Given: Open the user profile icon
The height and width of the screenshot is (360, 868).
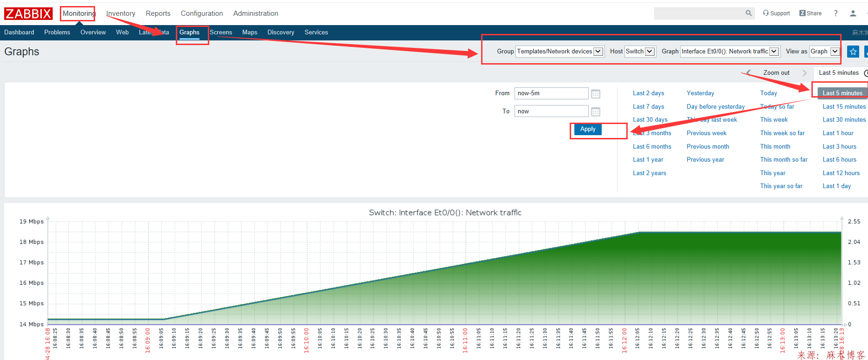Looking at the screenshot, I should (x=853, y=13).
